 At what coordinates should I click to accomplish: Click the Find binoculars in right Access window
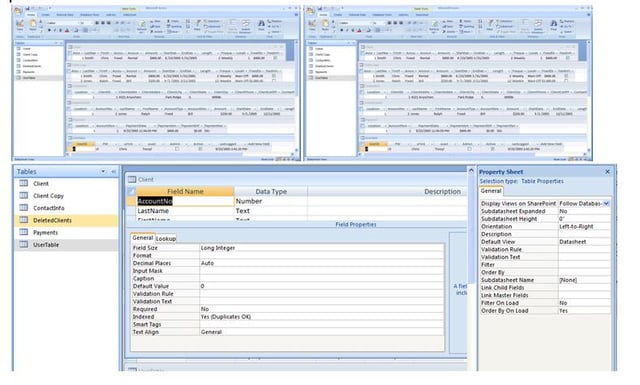(553, 24)
